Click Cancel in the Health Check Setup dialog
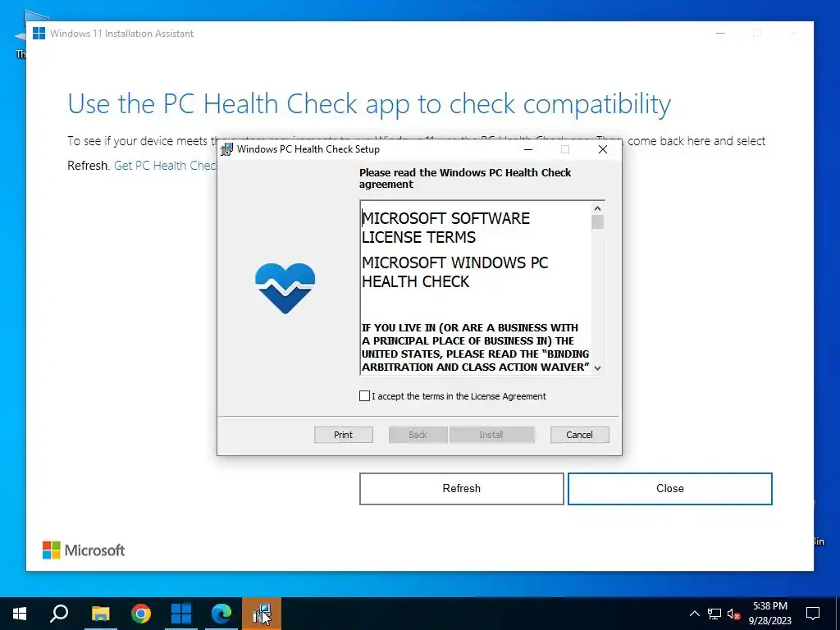The height and width of the screenshot is (630, 840). (580, 435)
